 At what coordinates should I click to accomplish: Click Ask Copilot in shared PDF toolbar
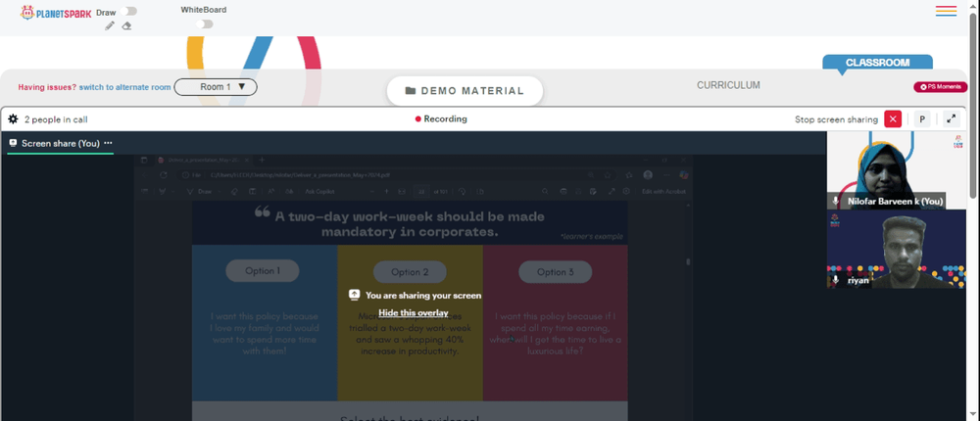pyautogui.click(x=320, y=191)
